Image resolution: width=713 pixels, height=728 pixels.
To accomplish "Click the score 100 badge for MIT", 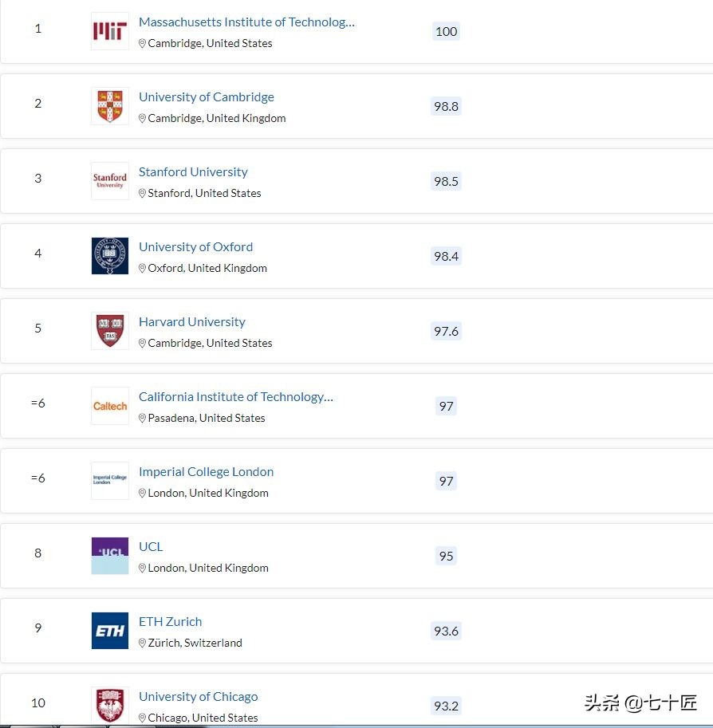I will click(446, 31).
